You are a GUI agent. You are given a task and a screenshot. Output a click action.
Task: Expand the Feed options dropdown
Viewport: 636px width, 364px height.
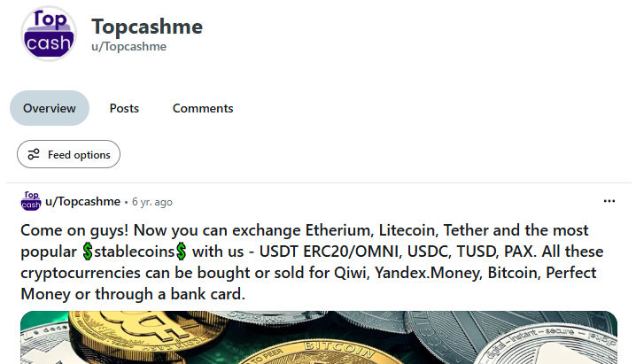(69, 154)
